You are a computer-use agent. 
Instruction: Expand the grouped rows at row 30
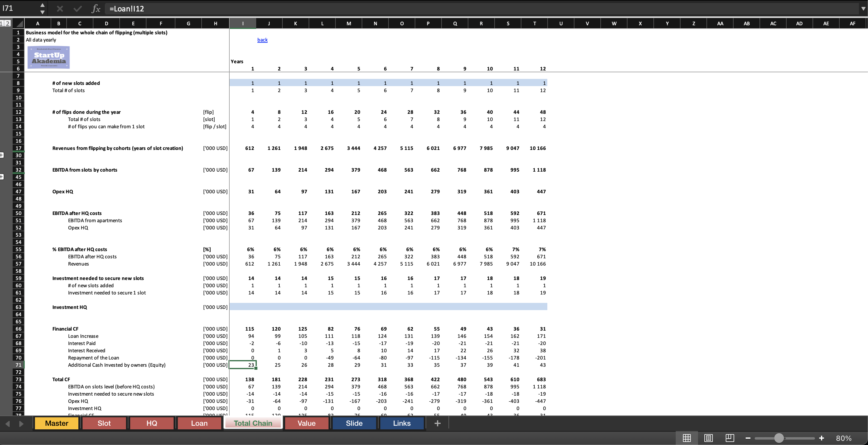click(x=2, y=155)
